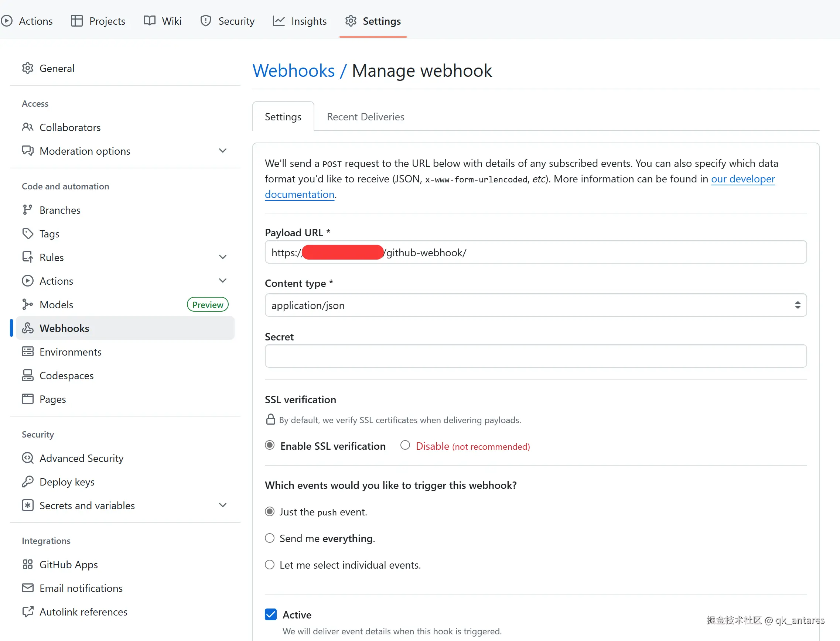Image resolution: width=840 pixels, height=641 pixels.
Task: Open the Insights tab in top navigation
Action: [x=300, y=21]
